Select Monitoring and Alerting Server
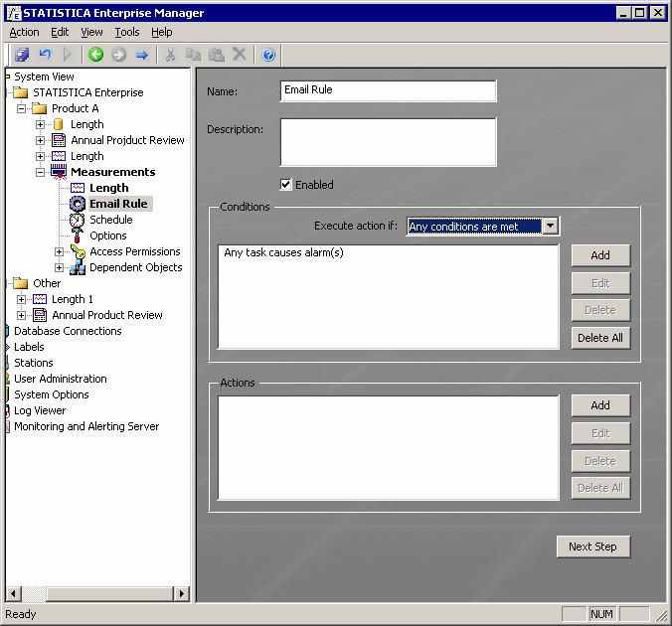Image resolution: width=672 pixels, height=626 pixels. 86,426
